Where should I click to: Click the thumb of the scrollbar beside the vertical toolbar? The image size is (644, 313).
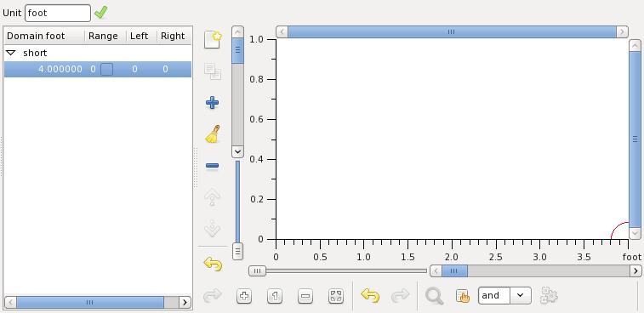pyautogui.click(x=238, y=50)
